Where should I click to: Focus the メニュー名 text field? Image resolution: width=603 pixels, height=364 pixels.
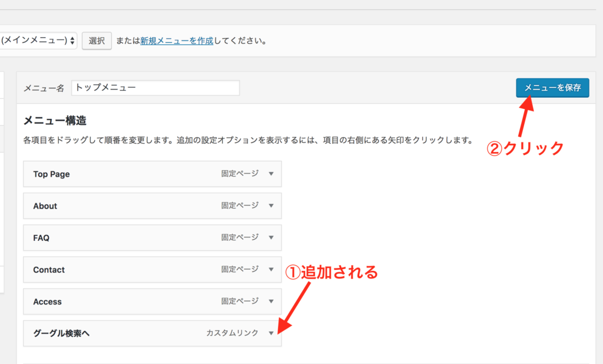[155, 88]
